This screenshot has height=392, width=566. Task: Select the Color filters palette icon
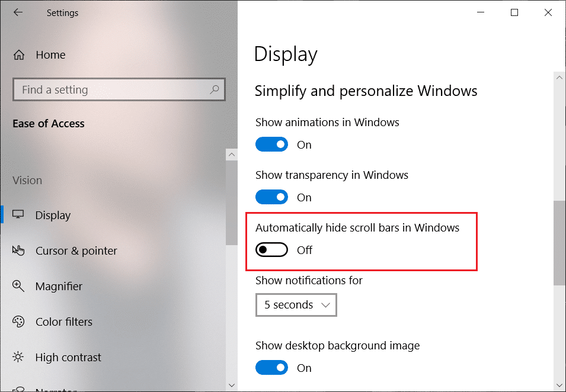click(x=18, y=322)
